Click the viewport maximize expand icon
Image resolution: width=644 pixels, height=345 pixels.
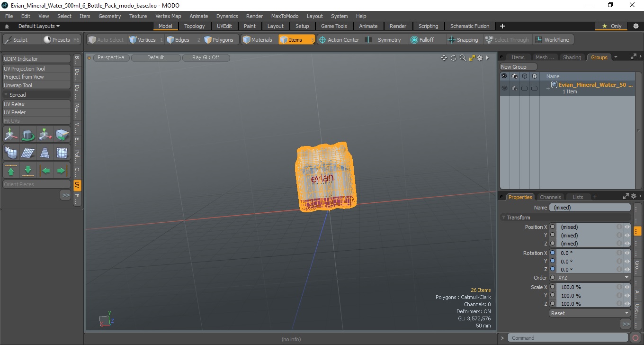[472, 58]
